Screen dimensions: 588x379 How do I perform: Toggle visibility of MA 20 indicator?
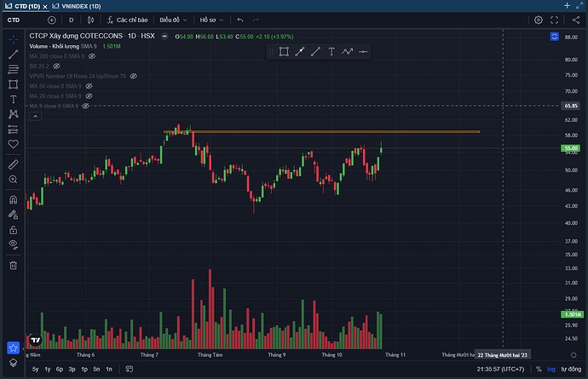tap(89, 96)
